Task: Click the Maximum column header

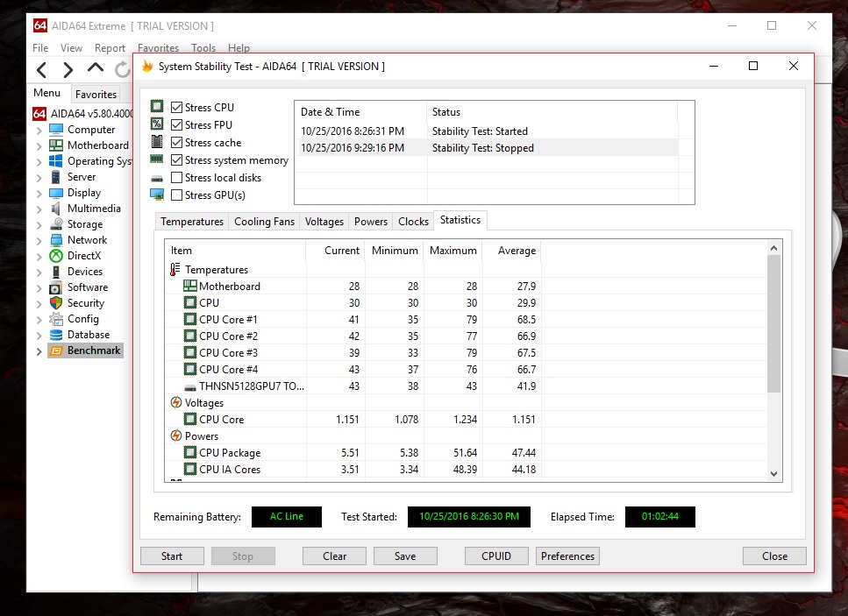Action: click(453, 251)
